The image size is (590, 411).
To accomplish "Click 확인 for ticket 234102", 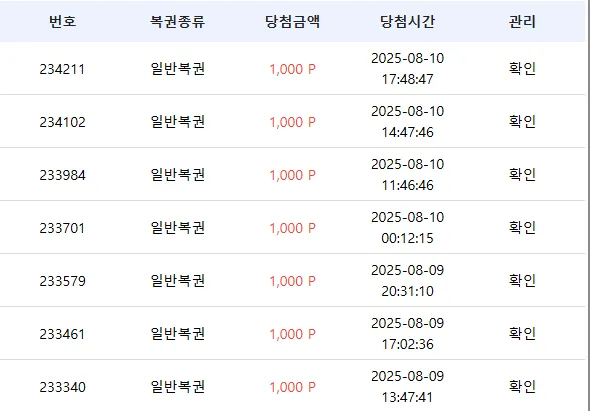I will (x=522, y=122).
